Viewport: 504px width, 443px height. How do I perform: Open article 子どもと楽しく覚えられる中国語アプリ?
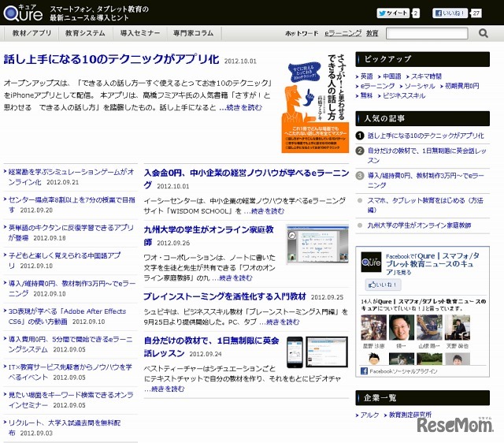(65, 261)
